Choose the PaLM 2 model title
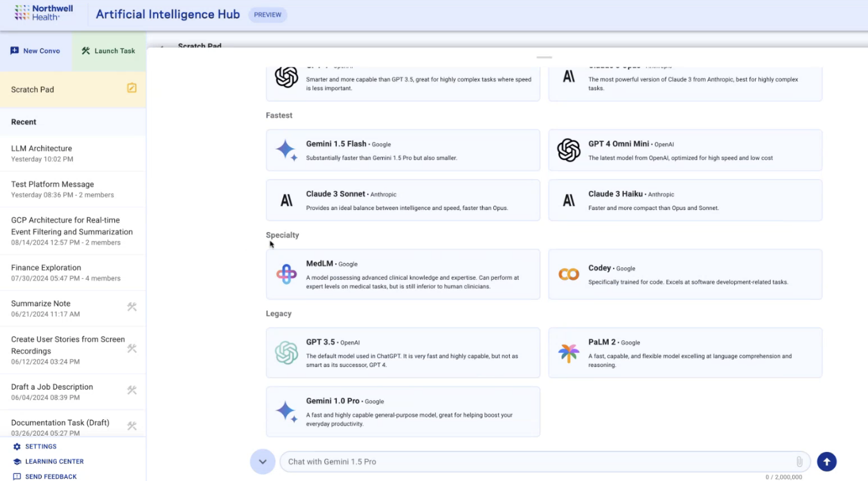 point(602,342)
